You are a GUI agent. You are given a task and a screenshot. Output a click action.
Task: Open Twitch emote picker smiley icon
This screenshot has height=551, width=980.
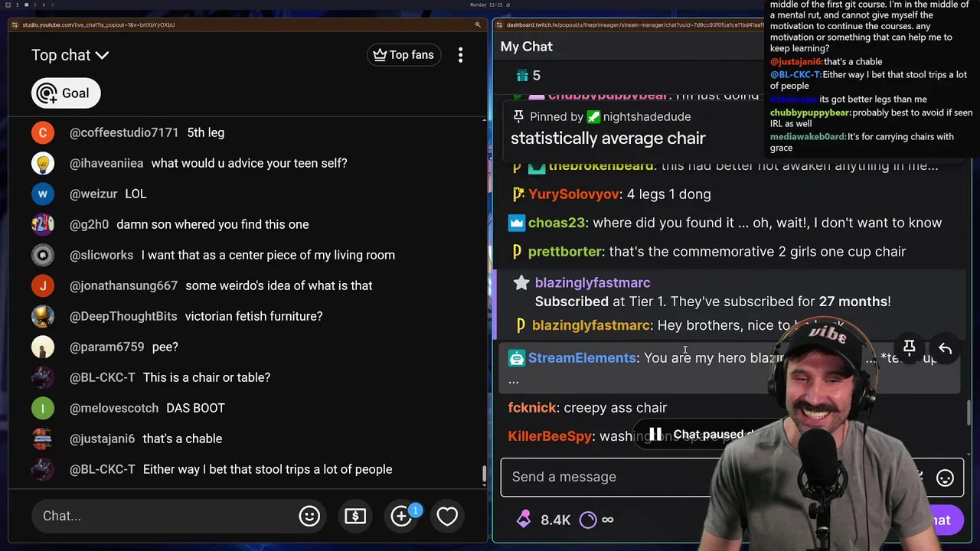click(x=946, y=478)
